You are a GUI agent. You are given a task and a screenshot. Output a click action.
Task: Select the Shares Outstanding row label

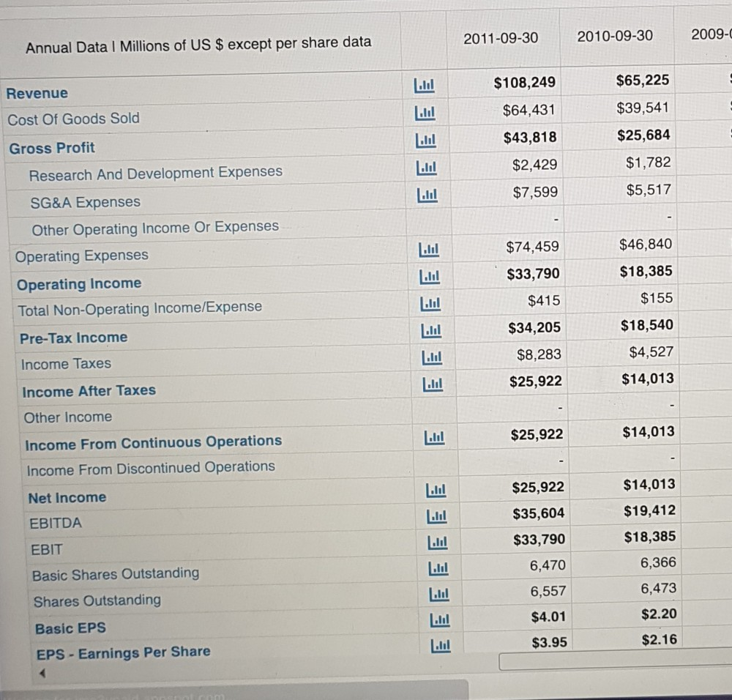(97, 601)
